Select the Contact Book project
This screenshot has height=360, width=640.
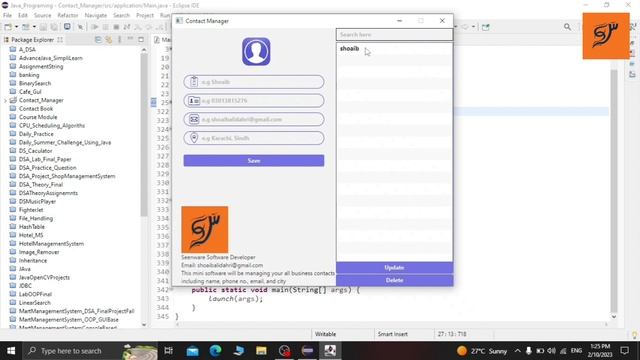pos(36,109)
